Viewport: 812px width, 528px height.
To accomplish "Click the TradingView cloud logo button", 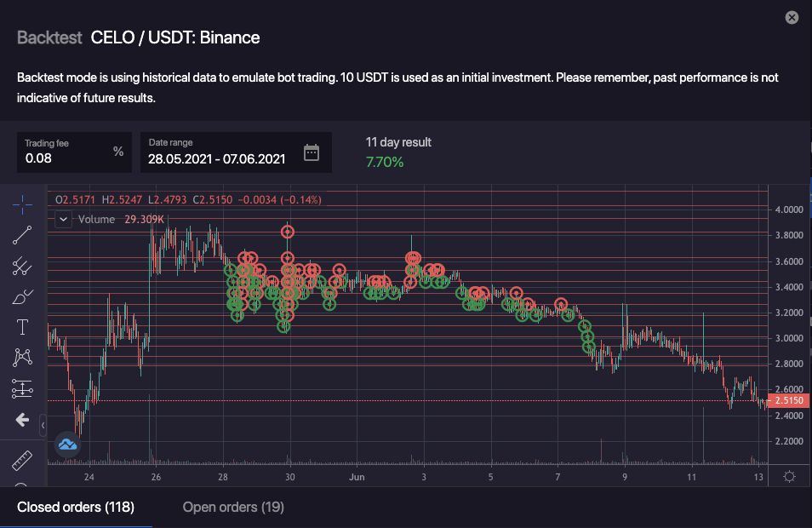I will [x=67, y=444].
